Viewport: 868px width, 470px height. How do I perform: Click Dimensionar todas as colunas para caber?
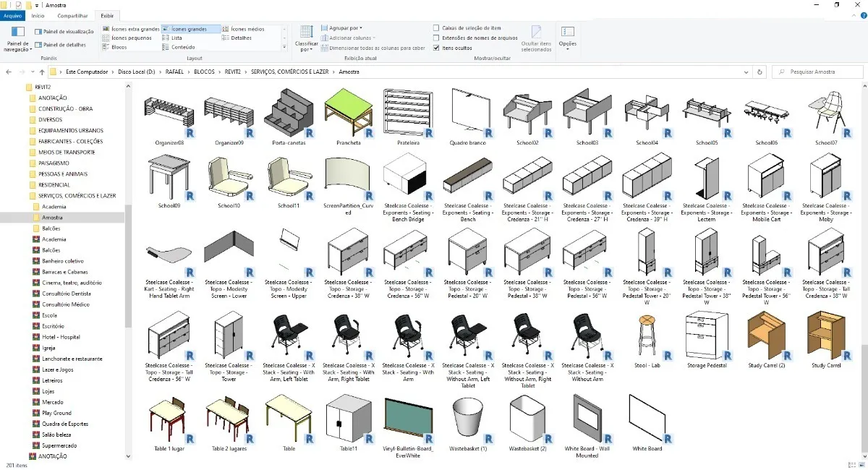pyautogui.click(x=373, y=48)
